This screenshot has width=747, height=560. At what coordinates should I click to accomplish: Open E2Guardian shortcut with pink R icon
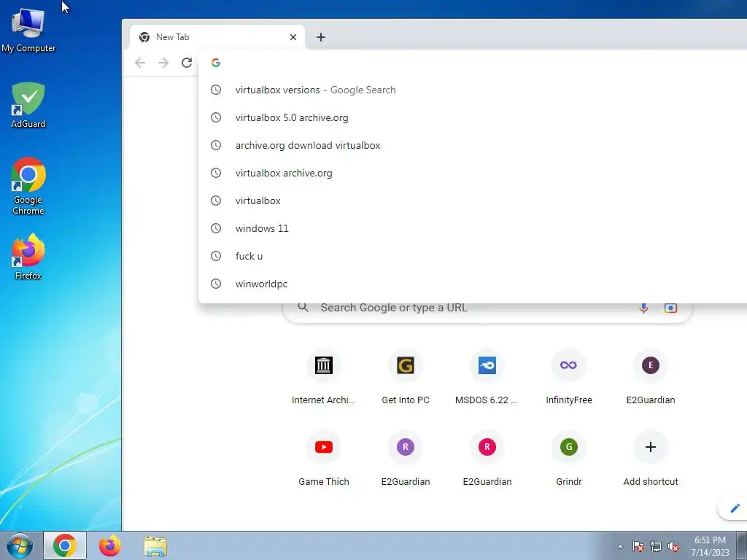coord(487,459)
